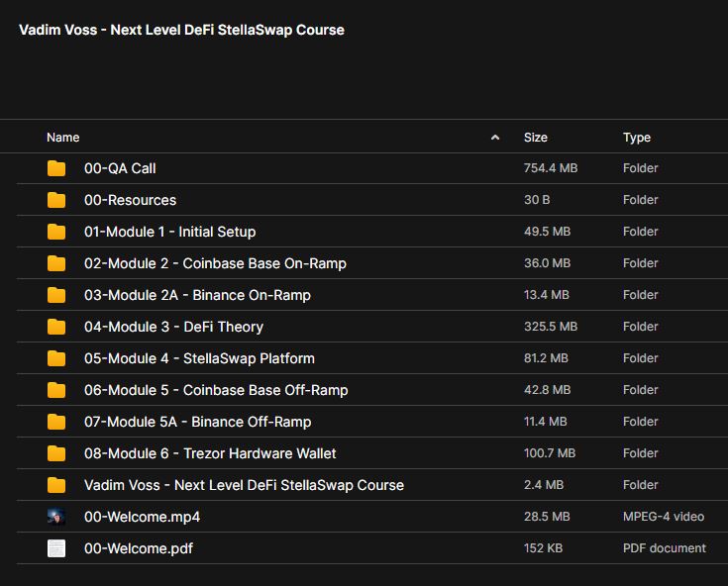The width and height of the screenshot is (728, 586).
Task: Open 02-Module 2 - Coinbase Base On-Ramp
Action: point(215,263)
